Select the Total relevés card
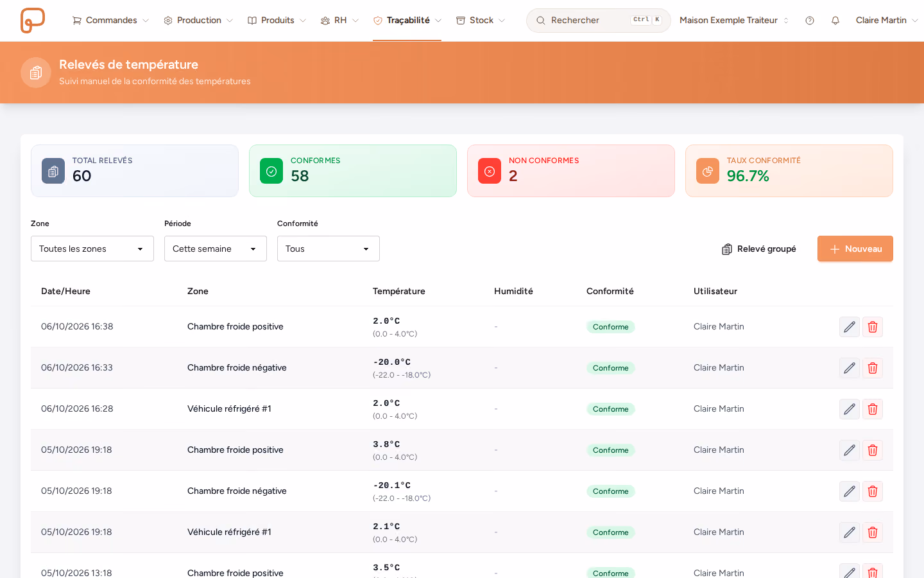The image size is (924, 578). (135, 171)
